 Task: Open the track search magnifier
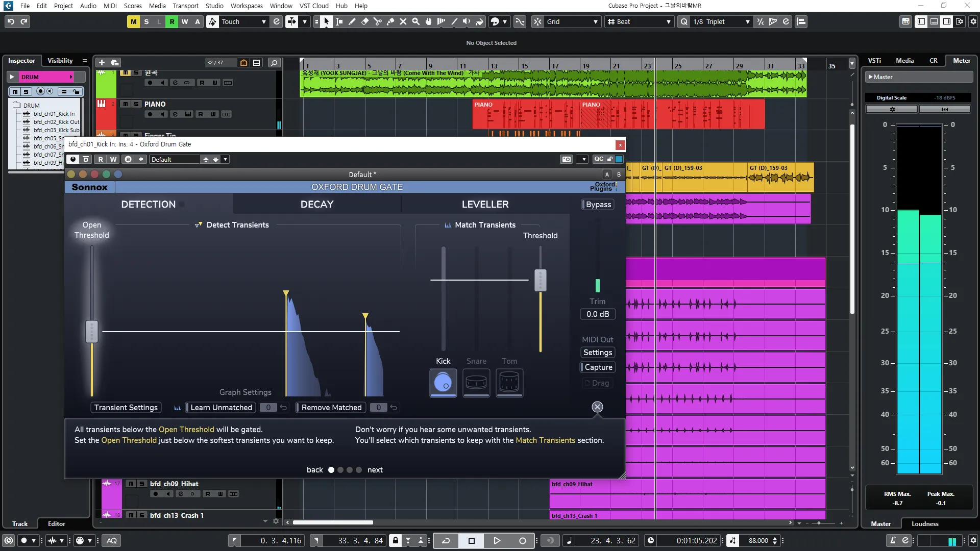click(x=274, y=62)
